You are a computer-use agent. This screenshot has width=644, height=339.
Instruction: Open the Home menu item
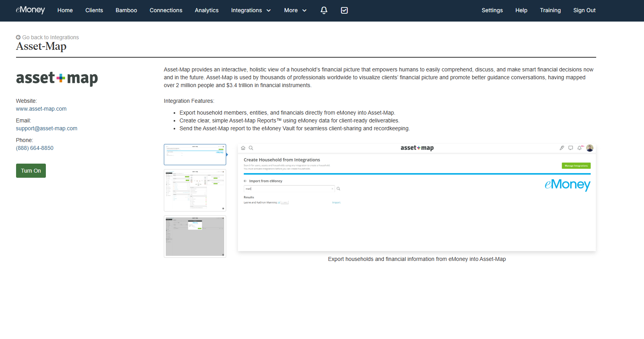coord(65,10)
